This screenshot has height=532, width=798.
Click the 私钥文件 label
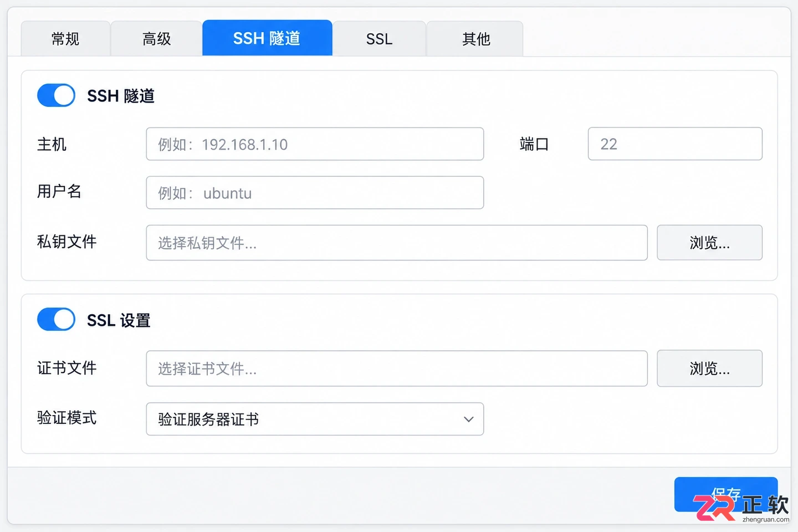point(66,242)
